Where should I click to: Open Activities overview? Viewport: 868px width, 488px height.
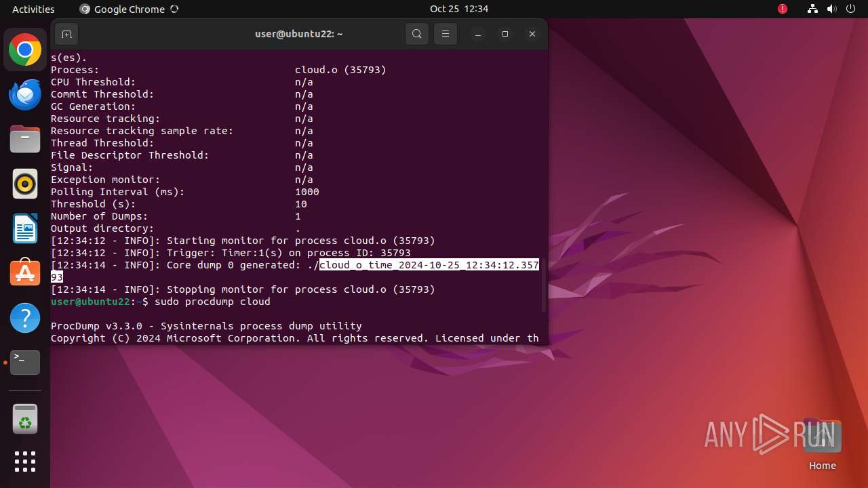tap(33, 9)
